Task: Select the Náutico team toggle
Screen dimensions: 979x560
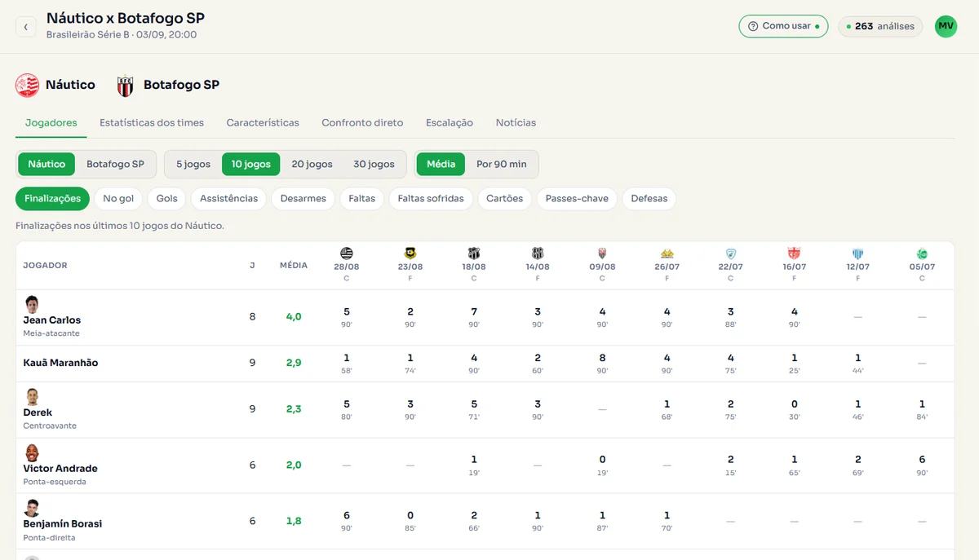Action: click(x=47, y=164)
